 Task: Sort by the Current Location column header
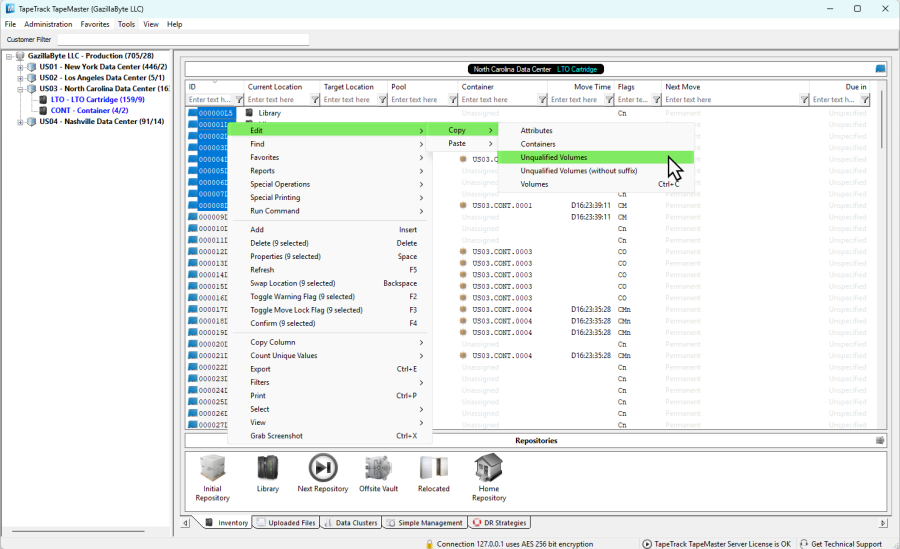(281, 87)
